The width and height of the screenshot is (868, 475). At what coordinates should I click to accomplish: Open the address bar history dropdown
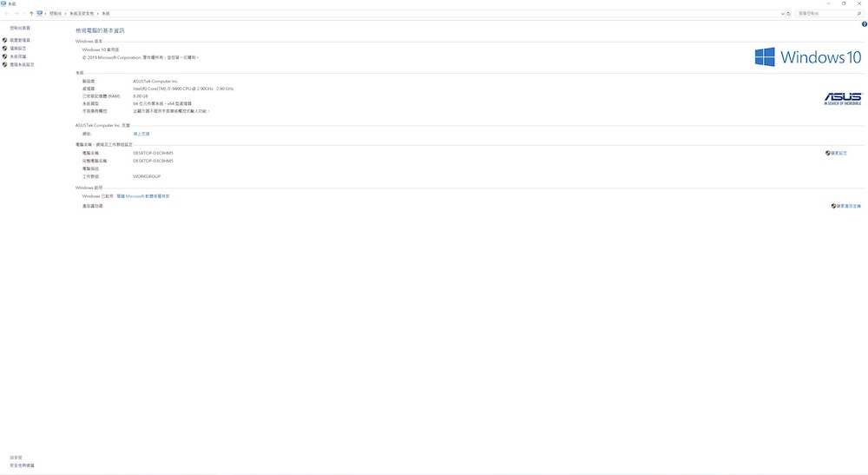pos(782,14)
